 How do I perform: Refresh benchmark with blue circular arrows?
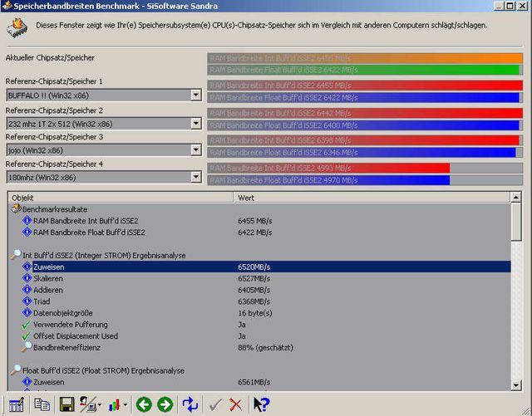coord(190,404)
